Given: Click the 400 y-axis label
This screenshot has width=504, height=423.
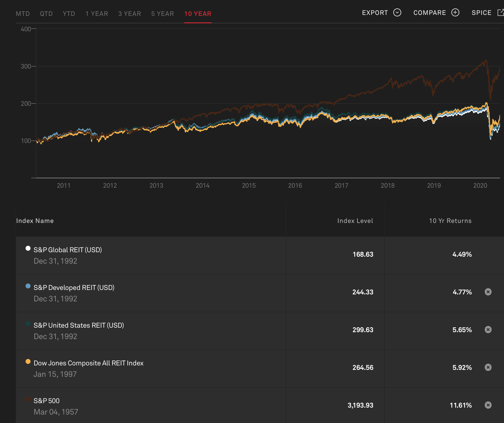Looking at the screenshot, I should [x=26, y=29].
